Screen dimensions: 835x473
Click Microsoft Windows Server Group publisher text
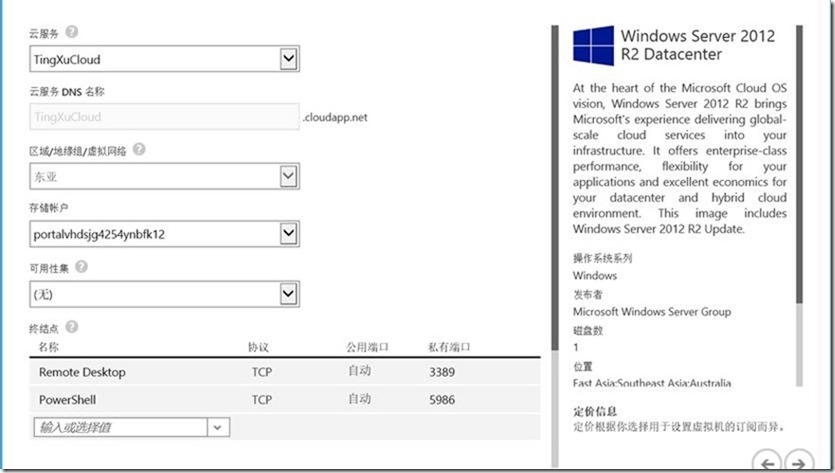652,312
